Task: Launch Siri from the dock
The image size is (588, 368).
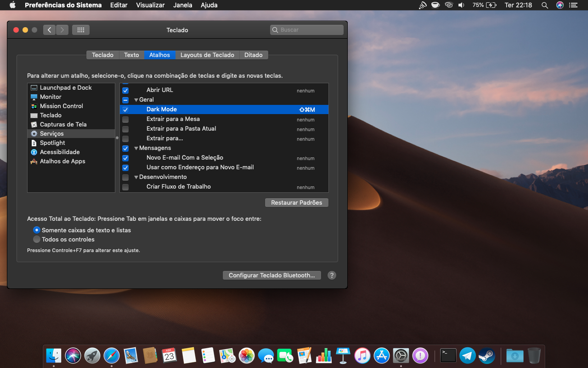Action: click(73, 355)
